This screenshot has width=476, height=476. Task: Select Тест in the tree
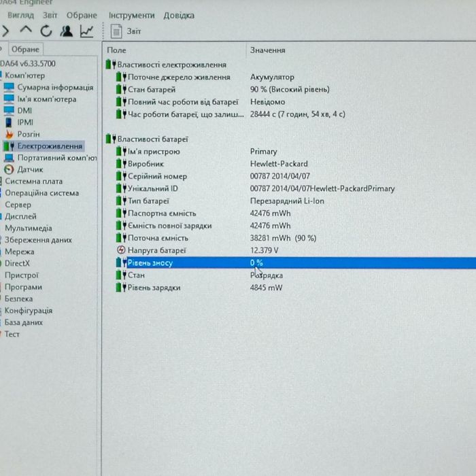tap(12, 335)
